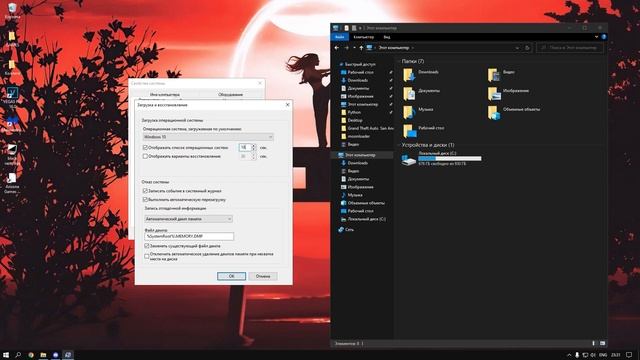Click ENG language indicator in taskbar
This screenshot has width=640, height=360.
[603, 355]
